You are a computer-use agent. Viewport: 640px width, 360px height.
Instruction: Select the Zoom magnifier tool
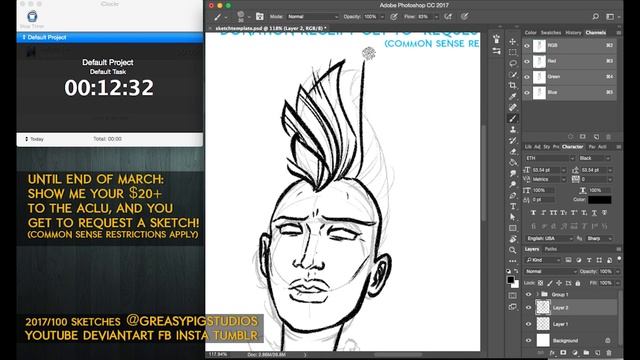pos(513,250)
